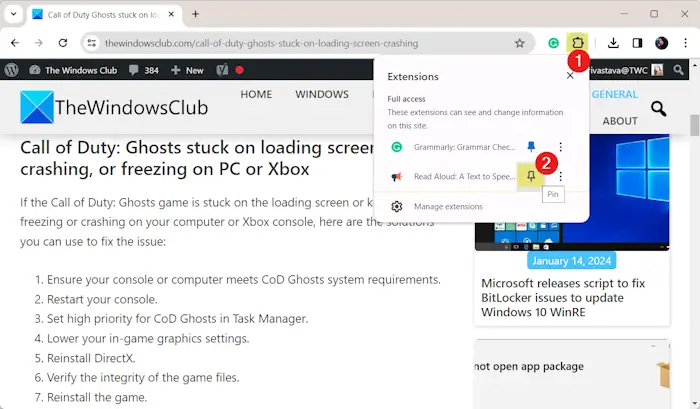Click the TheWindowsClub site logo
This screenshot has width=700, height=409.
pos(114,107)
